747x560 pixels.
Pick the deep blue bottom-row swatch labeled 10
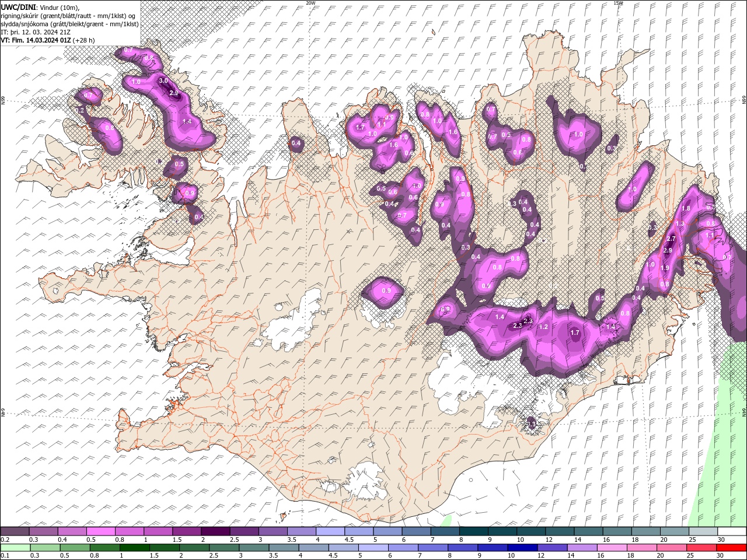522,548
